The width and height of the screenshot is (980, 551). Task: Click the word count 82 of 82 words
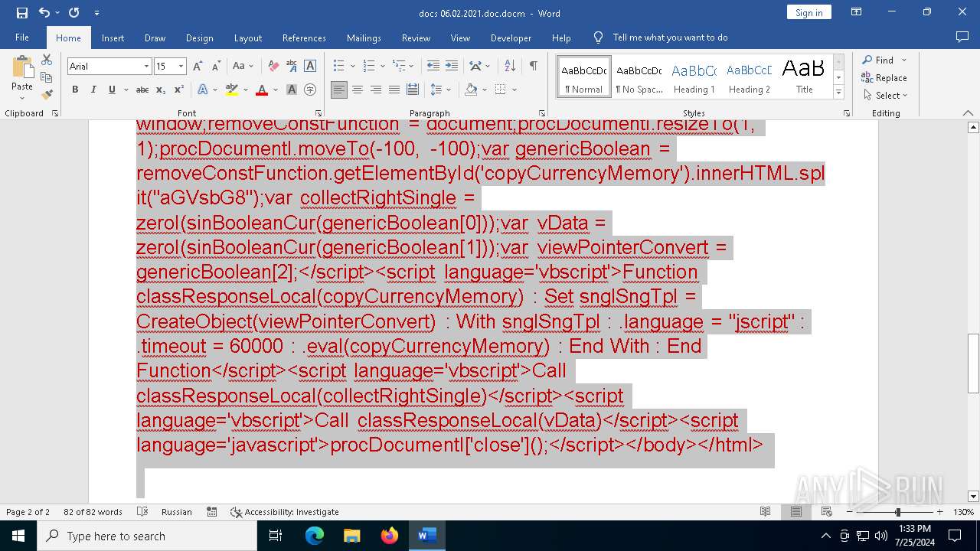(93, 512)
